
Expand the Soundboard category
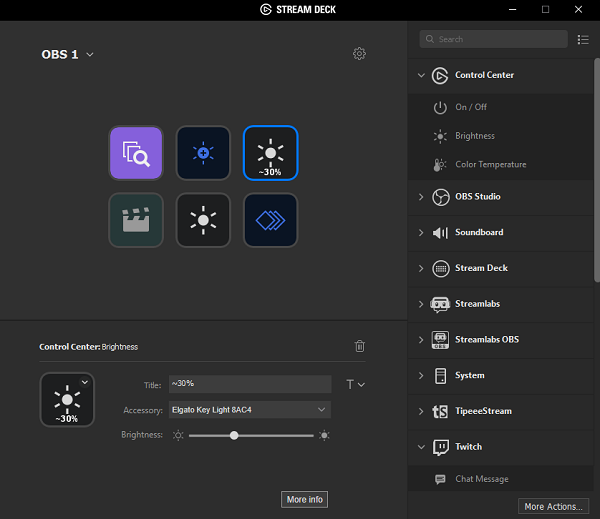click(421, 232)
